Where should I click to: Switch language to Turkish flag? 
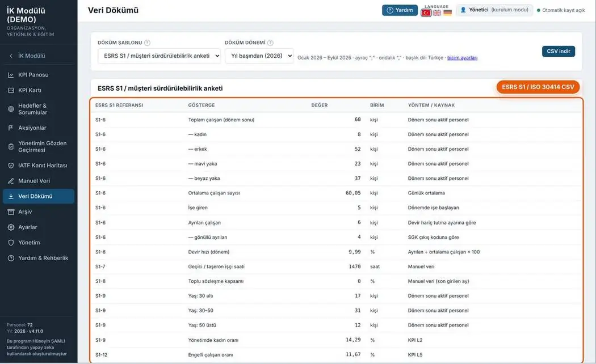[x=426, y=13]
